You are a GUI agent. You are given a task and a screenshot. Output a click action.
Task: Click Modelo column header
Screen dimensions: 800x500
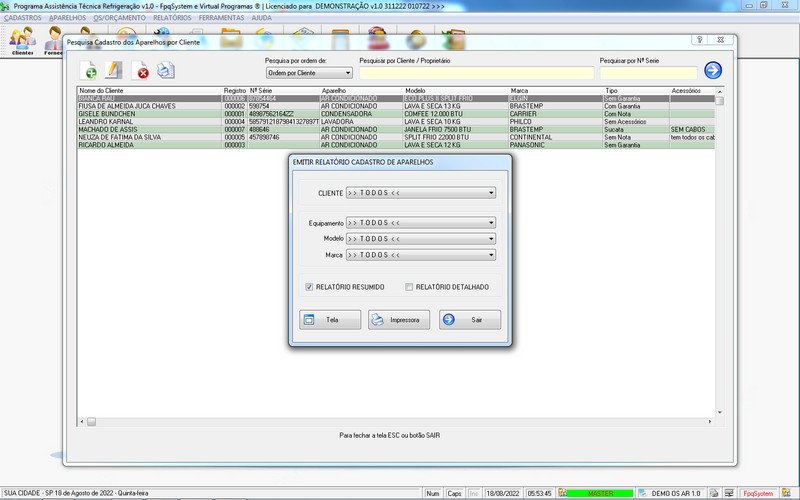click(x=456, y=90)
